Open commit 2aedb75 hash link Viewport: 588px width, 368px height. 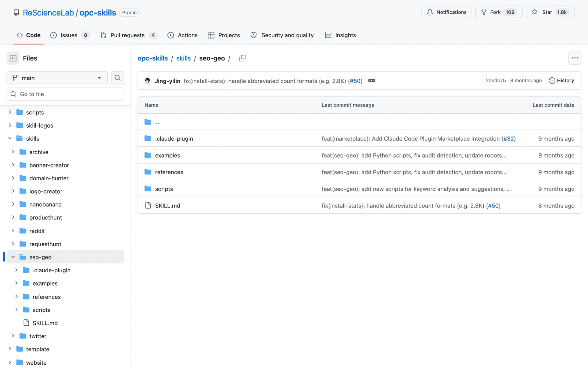(x=496, y=81)
